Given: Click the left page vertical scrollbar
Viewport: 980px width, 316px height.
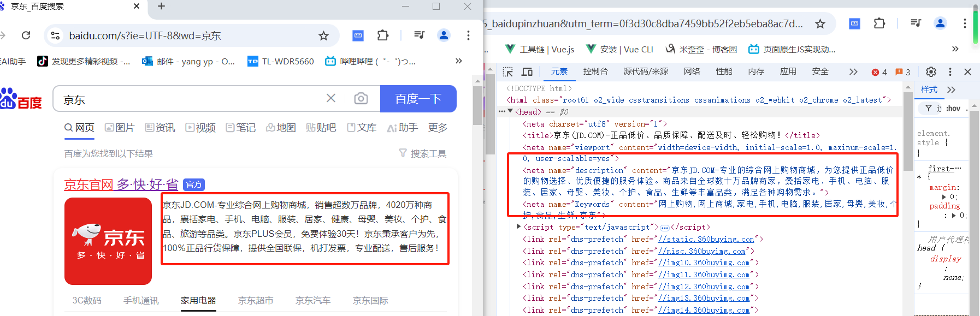Looking at the screenshot, I should [477, 106].
